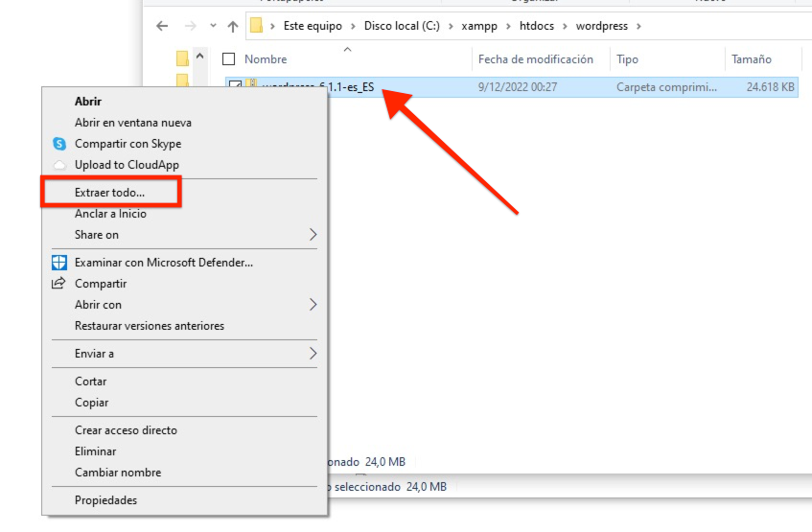Tick the select-all checkbox beside Nombre
Image resolution: width=812 pixels, height=532 pixels.
[228, 59]
